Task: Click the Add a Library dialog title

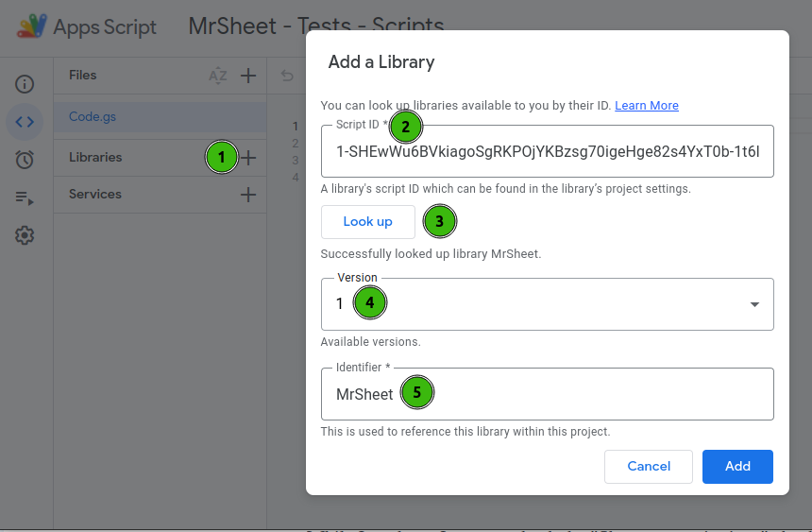Action: [381, 62]
